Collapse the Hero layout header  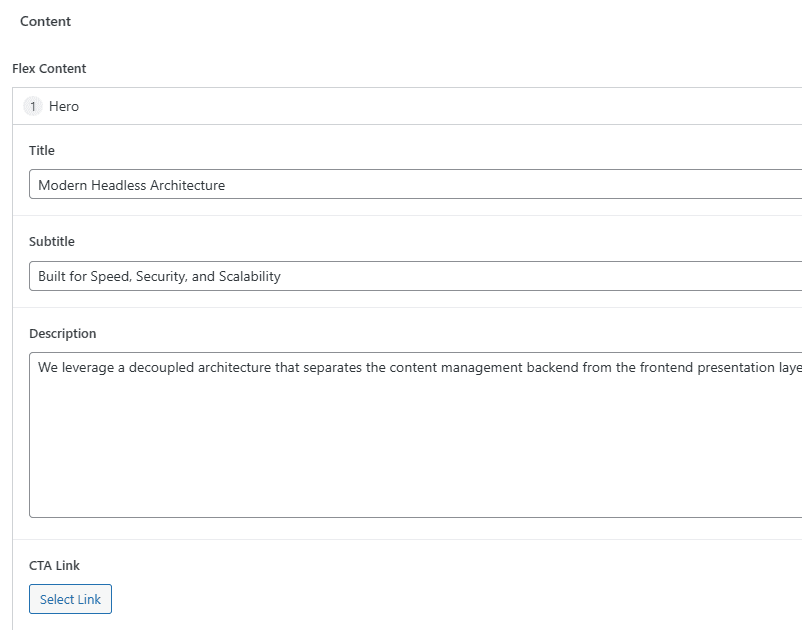pyautogui.click(x=400, y=106)
